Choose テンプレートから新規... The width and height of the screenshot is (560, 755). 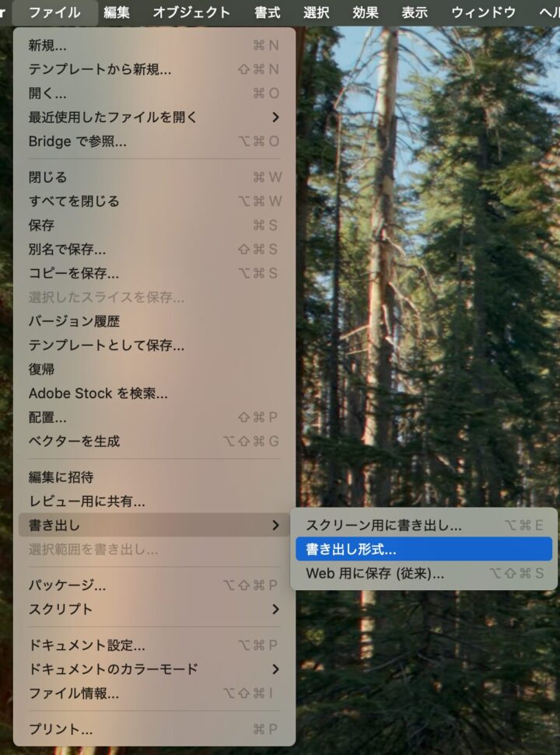[154, 69]
